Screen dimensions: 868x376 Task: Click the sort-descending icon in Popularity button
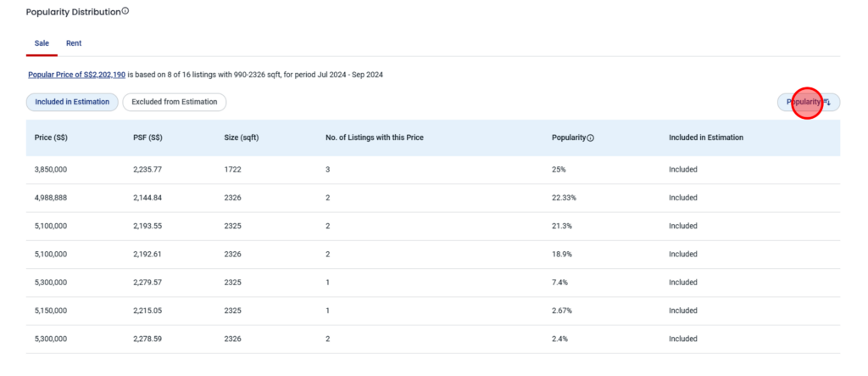827,102
